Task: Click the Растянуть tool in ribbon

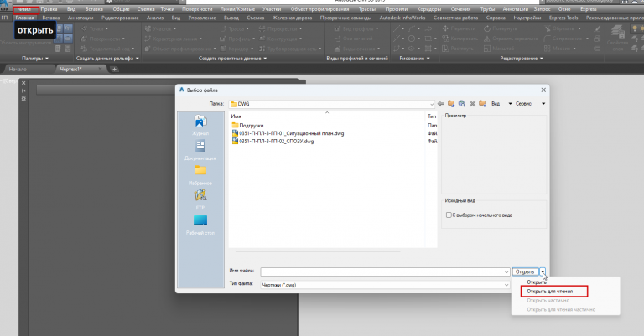Action: 458,49
